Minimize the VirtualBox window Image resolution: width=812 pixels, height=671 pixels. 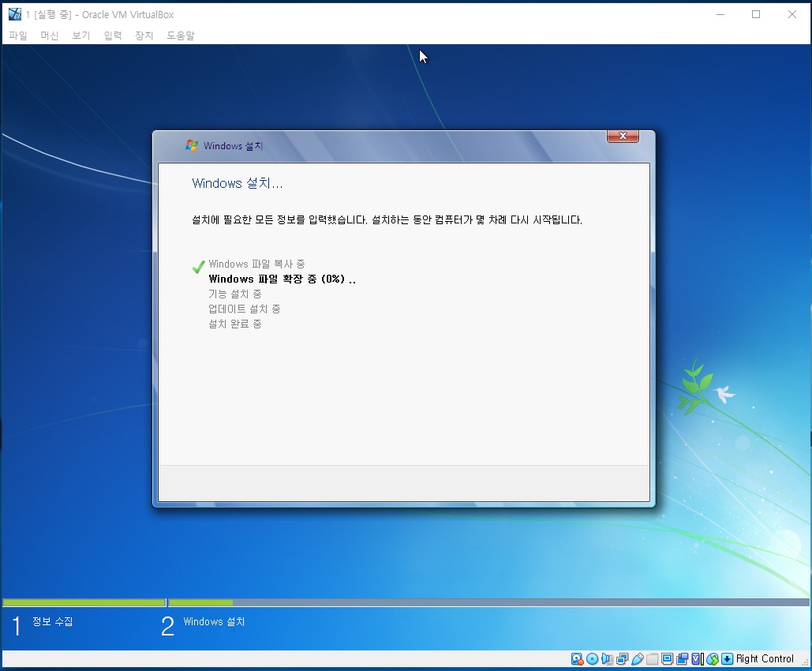pos(720,14)
